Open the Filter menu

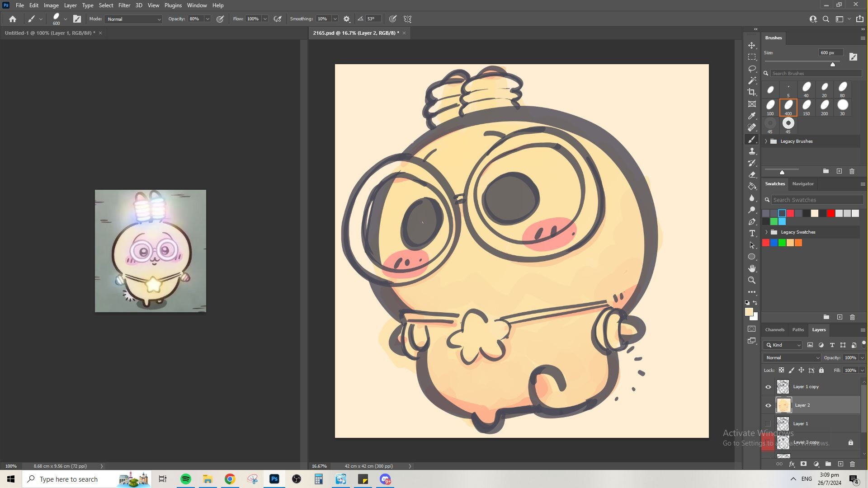(x=124, y=5)
